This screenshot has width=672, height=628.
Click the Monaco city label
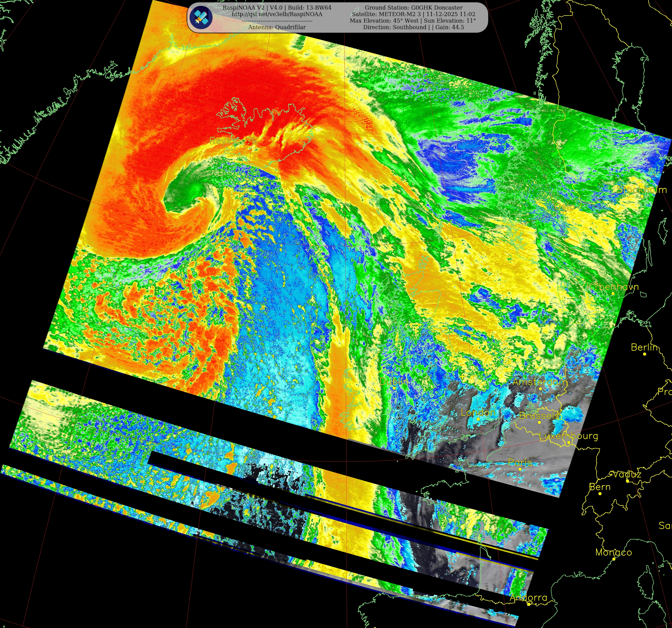pos(613,552)
